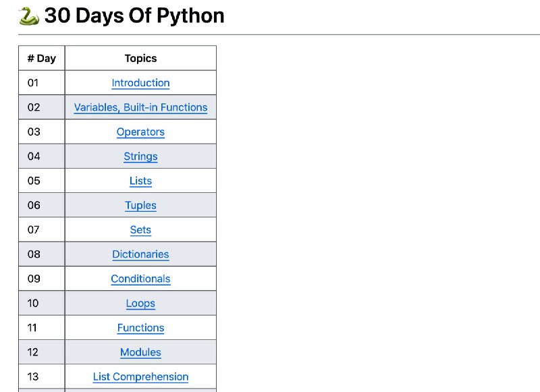This screenshot has width=540, height=392.
Task: Click the '# Day' column header
Action: 42,58
